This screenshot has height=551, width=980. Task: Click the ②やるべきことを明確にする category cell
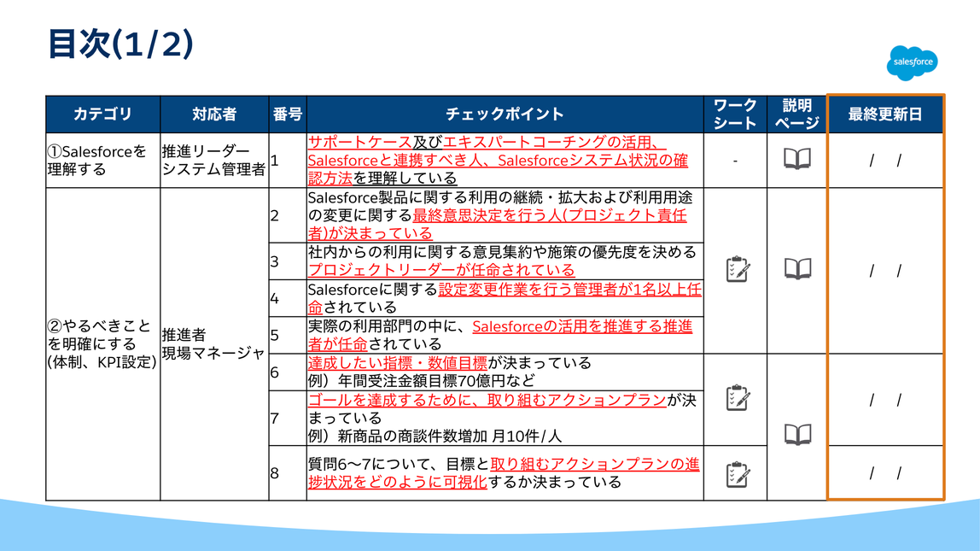103,344
